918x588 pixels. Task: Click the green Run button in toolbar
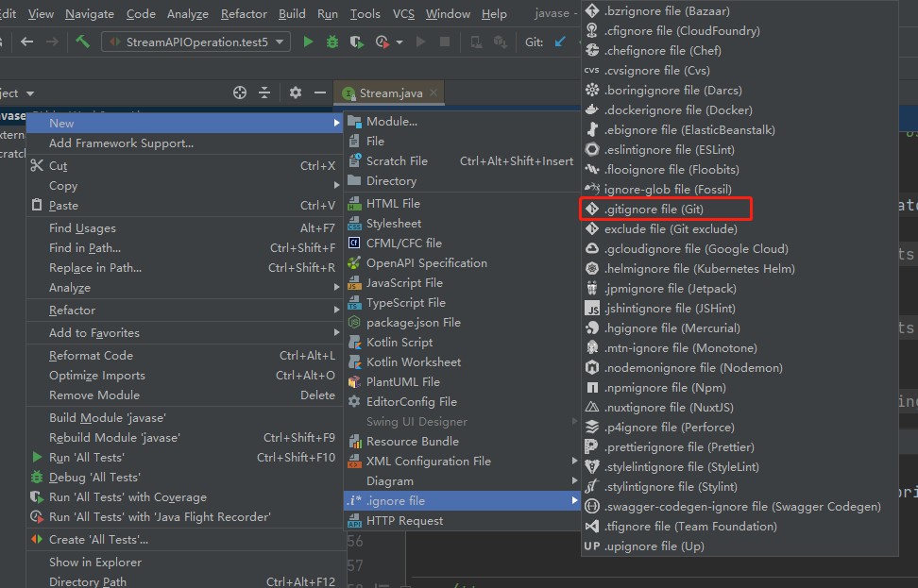pos(308,42)
